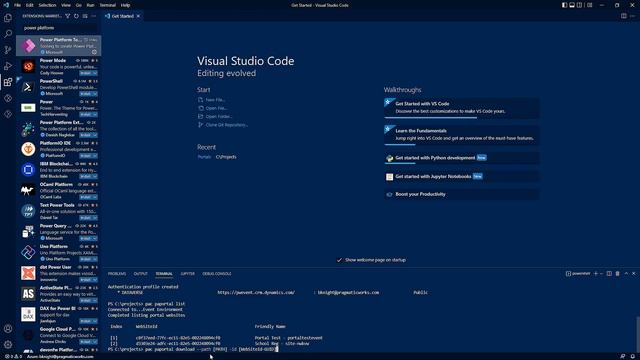Open install dropdown arrow for ActiveState
Viewport: 640px width, 360px height.
point(95,300)
